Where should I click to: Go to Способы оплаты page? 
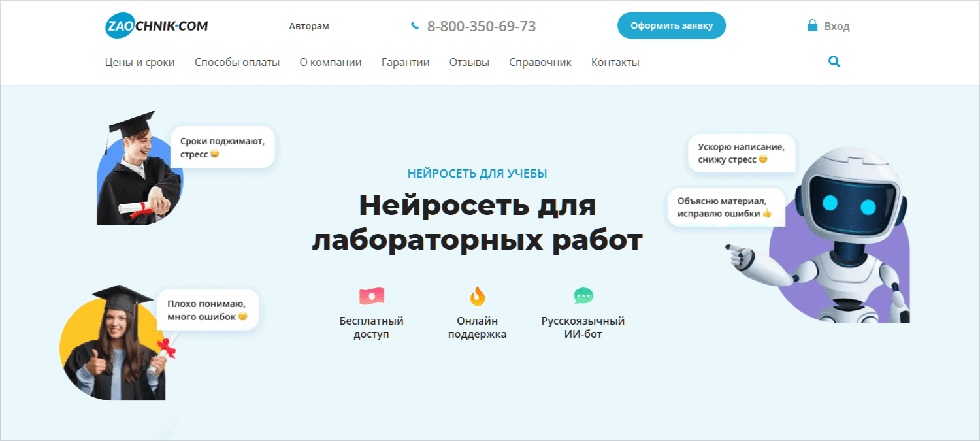237,63
